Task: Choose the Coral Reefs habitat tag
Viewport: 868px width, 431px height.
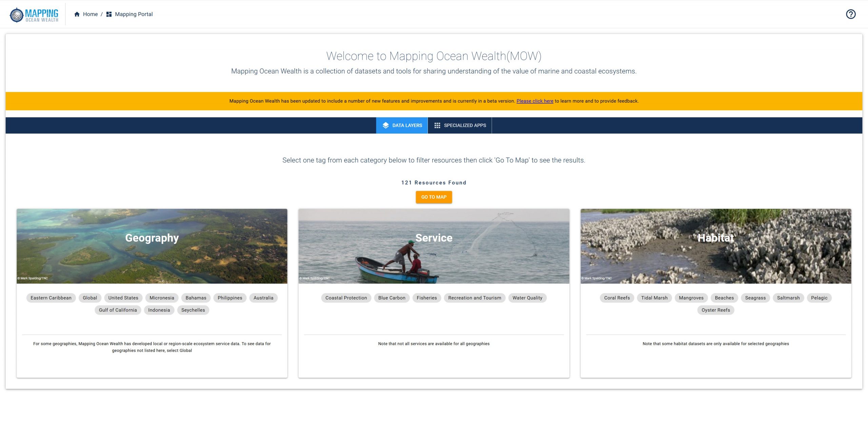Action: (617, 298)
